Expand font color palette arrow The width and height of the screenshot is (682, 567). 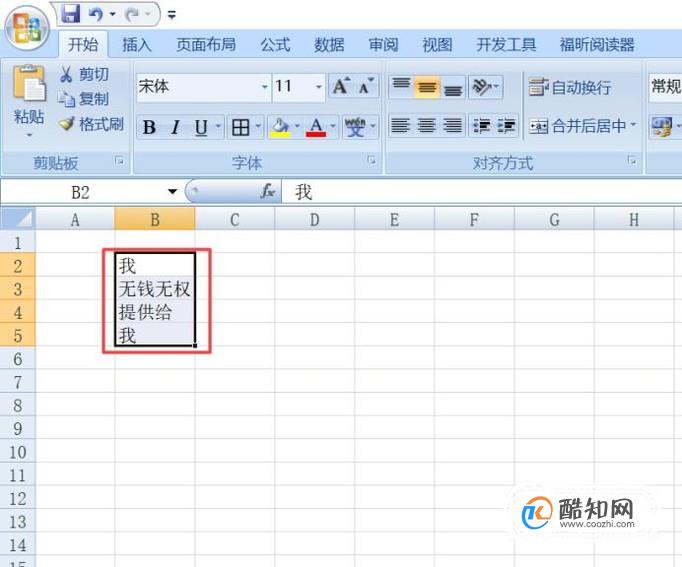click(333, 127)
